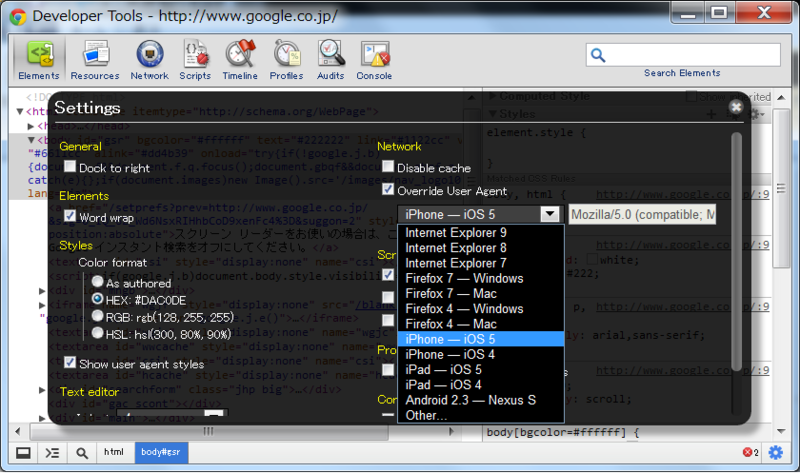This screenshot has height=473, width=800.
Task: Click the Search Elements input box
Action: (x=684, y=55)
